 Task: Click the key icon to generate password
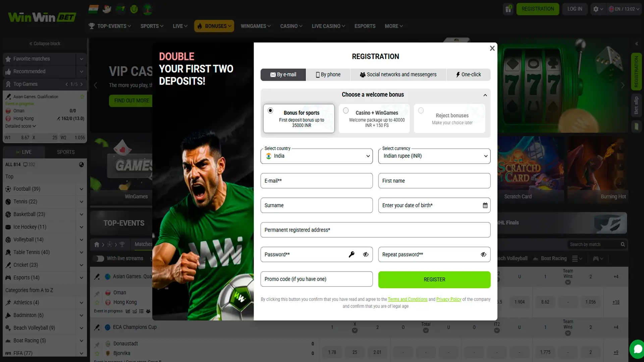[x=352, y=254]
